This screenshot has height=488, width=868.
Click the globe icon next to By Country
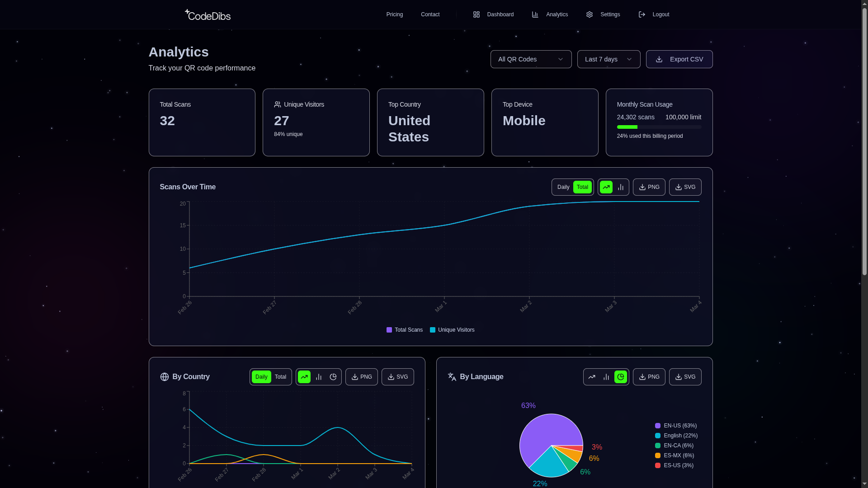[164, 377]
